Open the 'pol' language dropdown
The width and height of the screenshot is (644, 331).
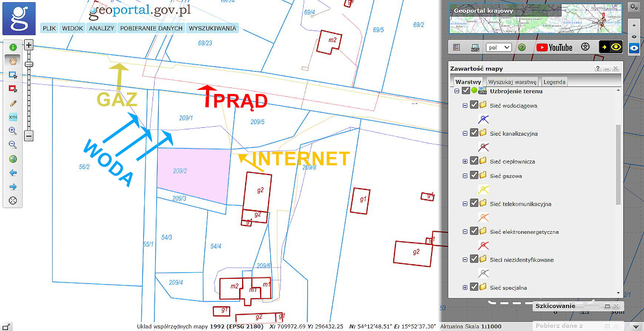coord(499,47)
